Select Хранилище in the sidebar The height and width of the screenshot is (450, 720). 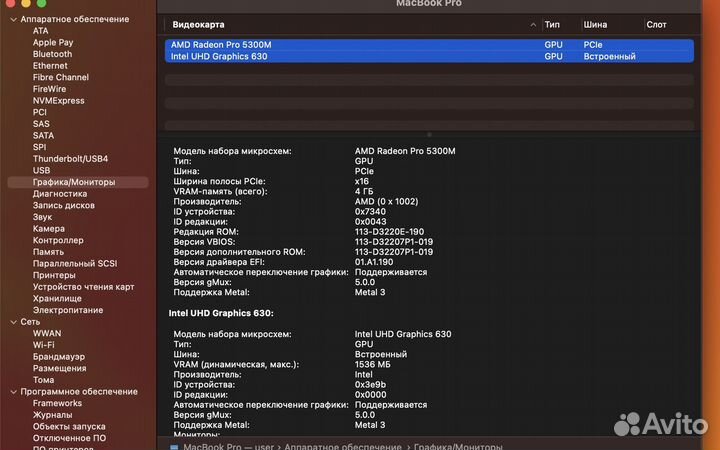[x=57, y=298]
